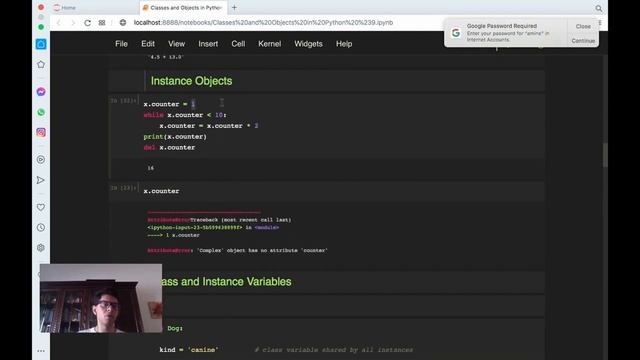Reload the notebook page

pyautogui.click(x=87, y=22)
